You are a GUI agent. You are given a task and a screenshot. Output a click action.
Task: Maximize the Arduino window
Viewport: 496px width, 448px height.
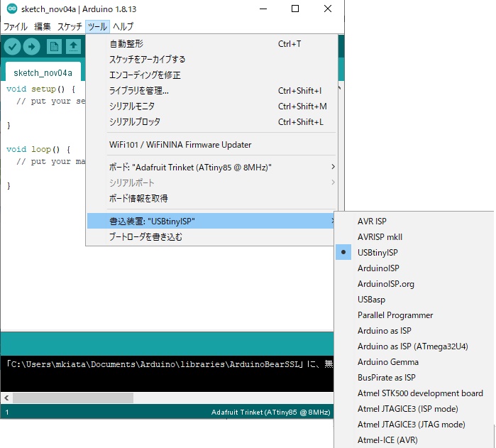tap(294, 9)
